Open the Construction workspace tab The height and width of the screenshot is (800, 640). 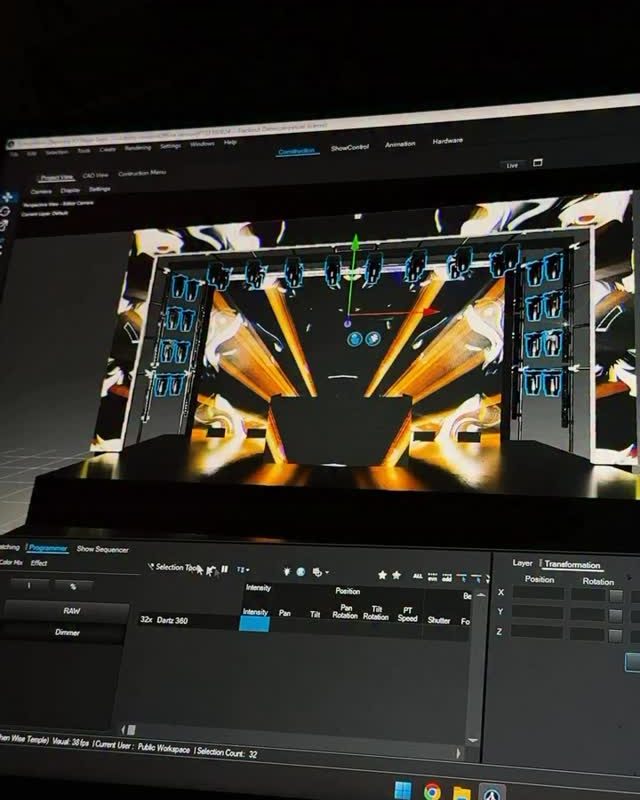[x=297, y=151]
